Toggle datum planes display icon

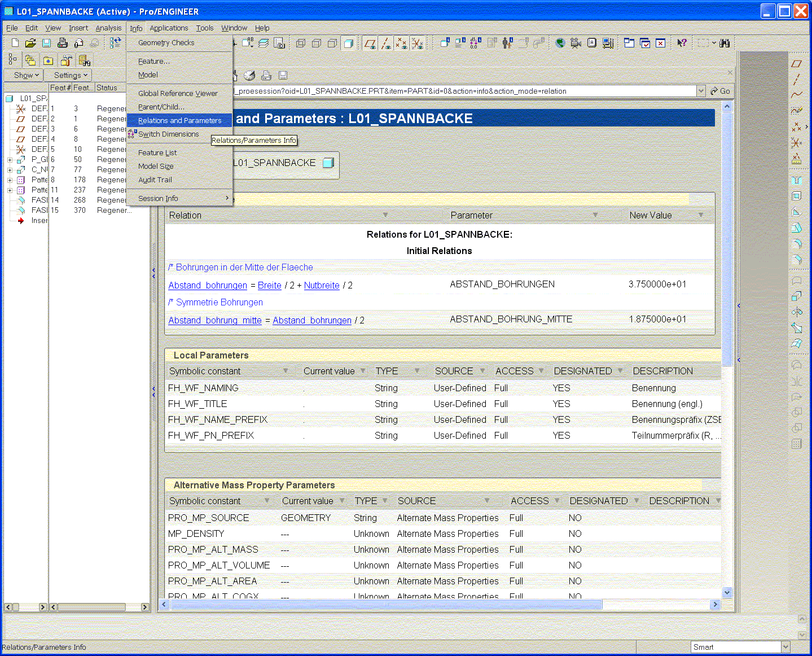tap(370, 43)
